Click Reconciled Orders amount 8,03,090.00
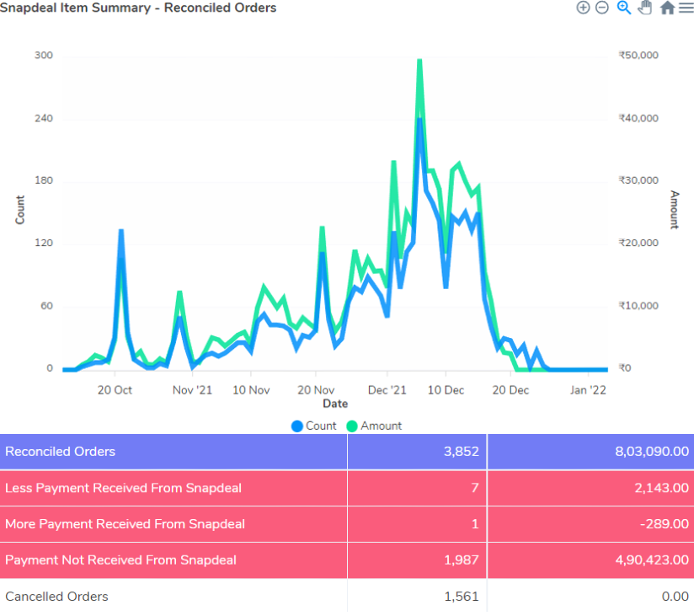 [x=652, y=452]
